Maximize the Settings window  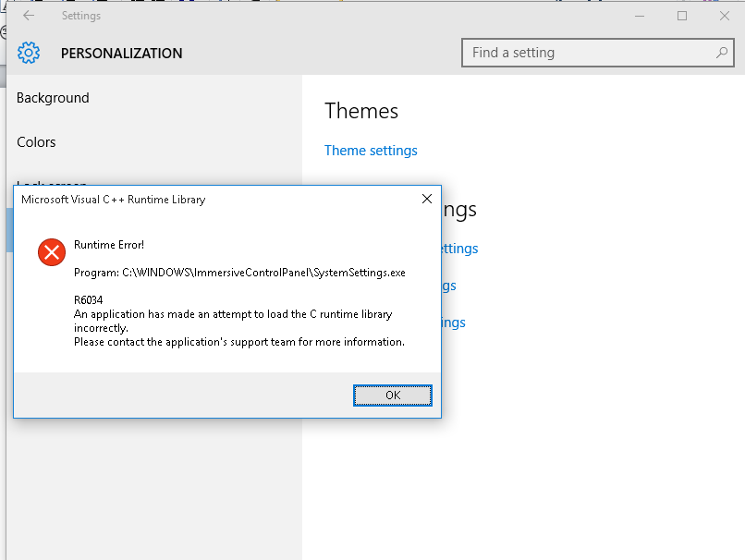pyautogui.click(x=682, y=16)
